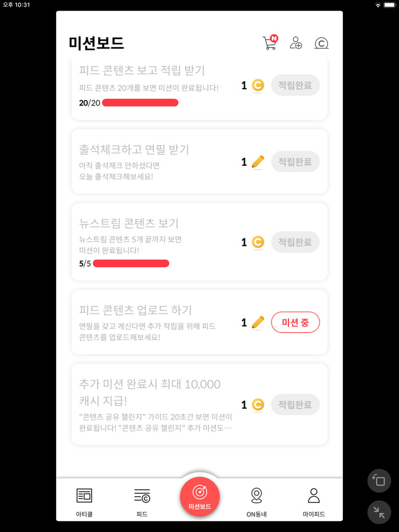Open the shopping cart icon
Screen dimensions: 399x532
[x=270, y=43]
